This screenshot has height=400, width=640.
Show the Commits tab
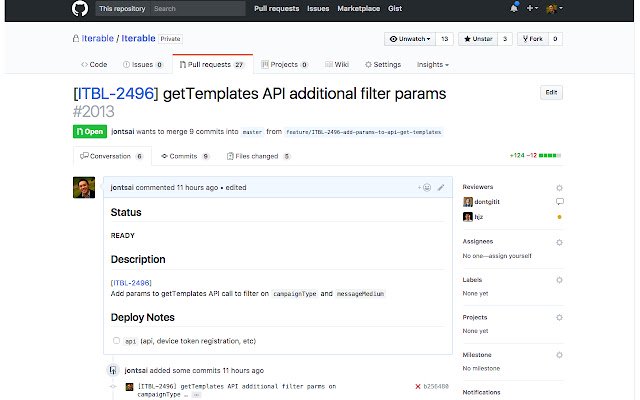(x=185, y=156)
